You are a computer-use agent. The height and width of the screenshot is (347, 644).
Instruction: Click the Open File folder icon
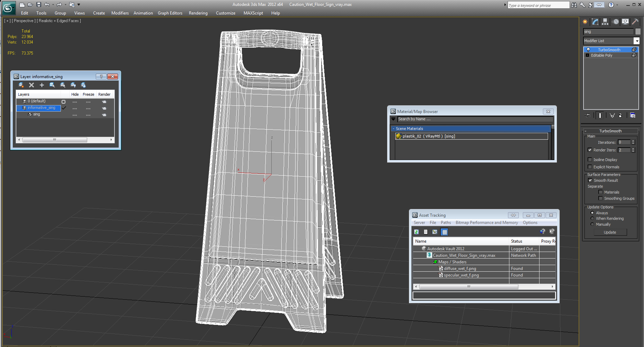tap(30, 4)
